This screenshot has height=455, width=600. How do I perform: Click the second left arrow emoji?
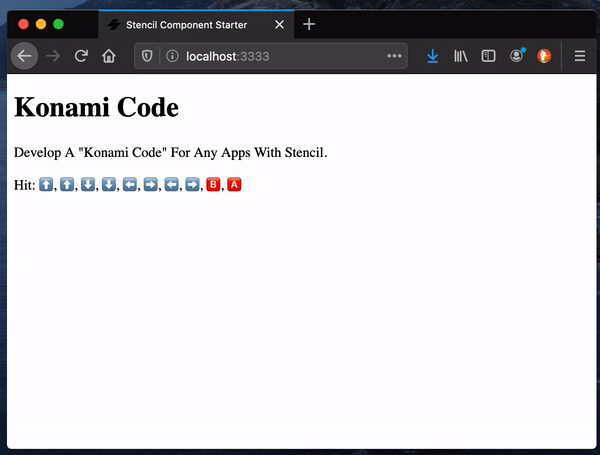(x=171, y=184)
